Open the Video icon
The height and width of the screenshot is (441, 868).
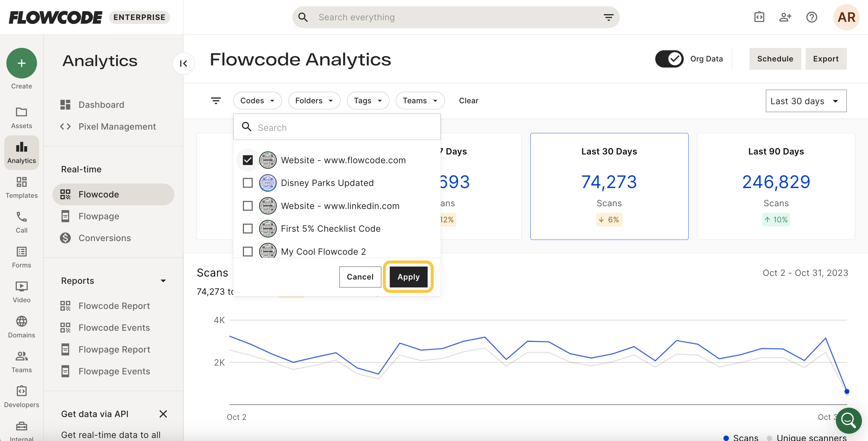[22, 287]
